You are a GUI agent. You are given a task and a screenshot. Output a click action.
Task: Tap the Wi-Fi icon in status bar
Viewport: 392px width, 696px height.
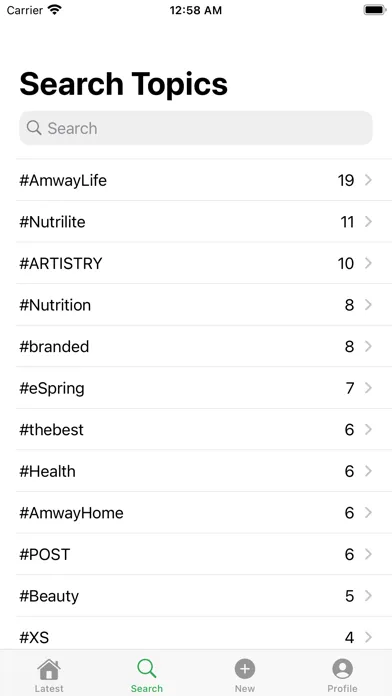55,10
